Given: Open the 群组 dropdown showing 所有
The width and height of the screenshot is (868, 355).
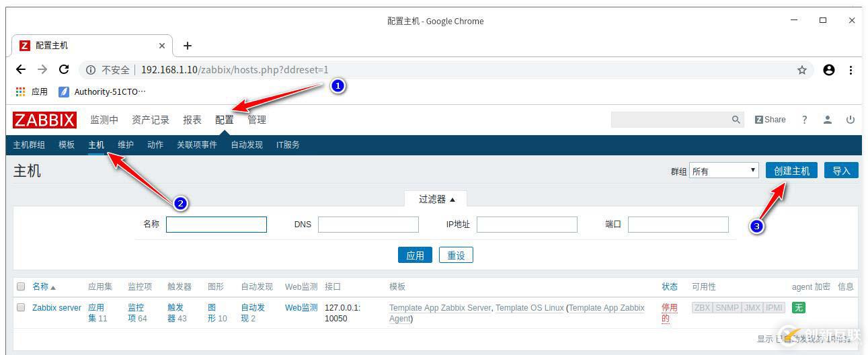Looking at the screenshot, I should (x=724, y=171).
